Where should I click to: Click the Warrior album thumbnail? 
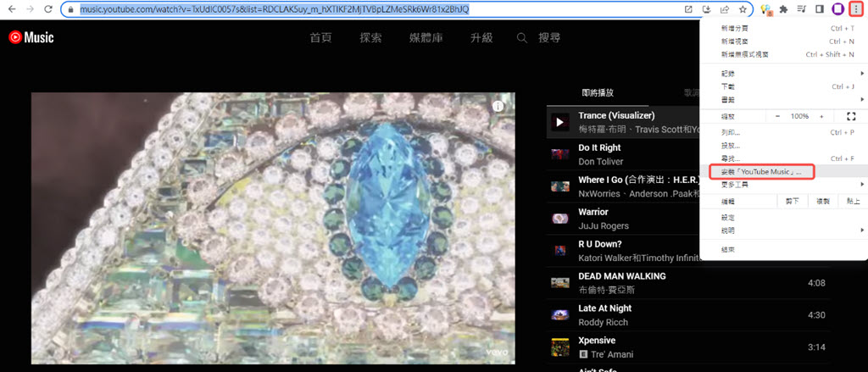click(560, 219)
